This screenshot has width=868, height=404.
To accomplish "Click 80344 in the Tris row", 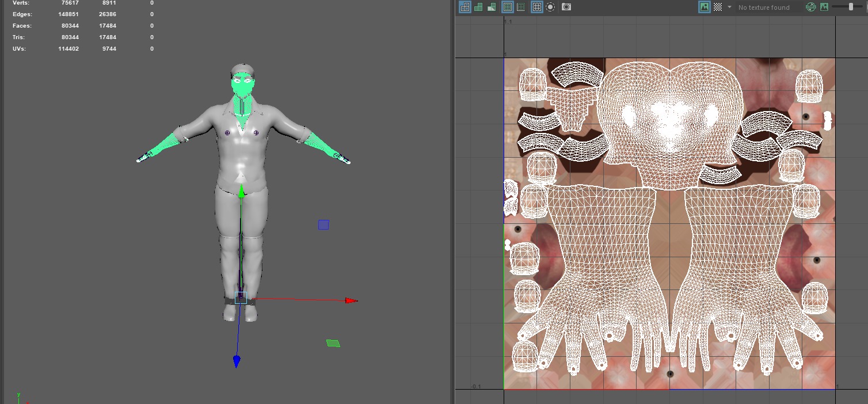I will tap(70, 37).
